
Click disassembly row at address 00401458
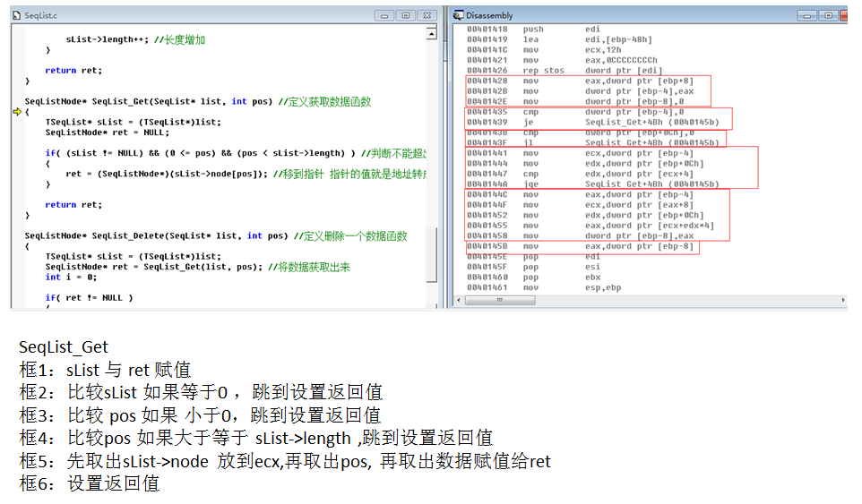[581, 236]
